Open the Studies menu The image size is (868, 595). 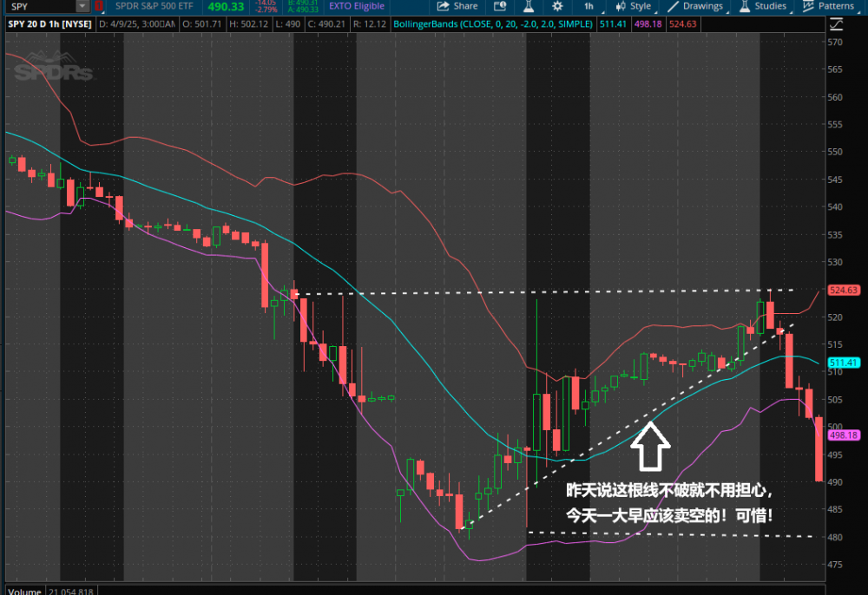tap(762, 6)
